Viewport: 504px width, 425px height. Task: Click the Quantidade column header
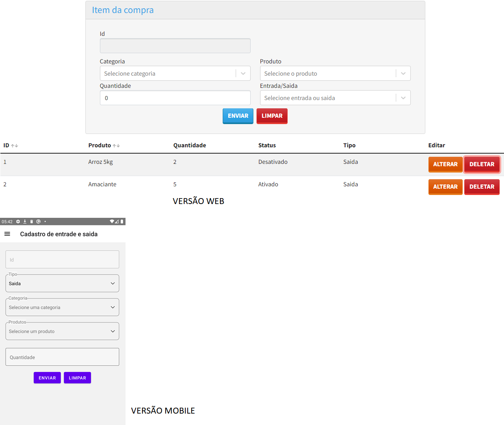190,145
